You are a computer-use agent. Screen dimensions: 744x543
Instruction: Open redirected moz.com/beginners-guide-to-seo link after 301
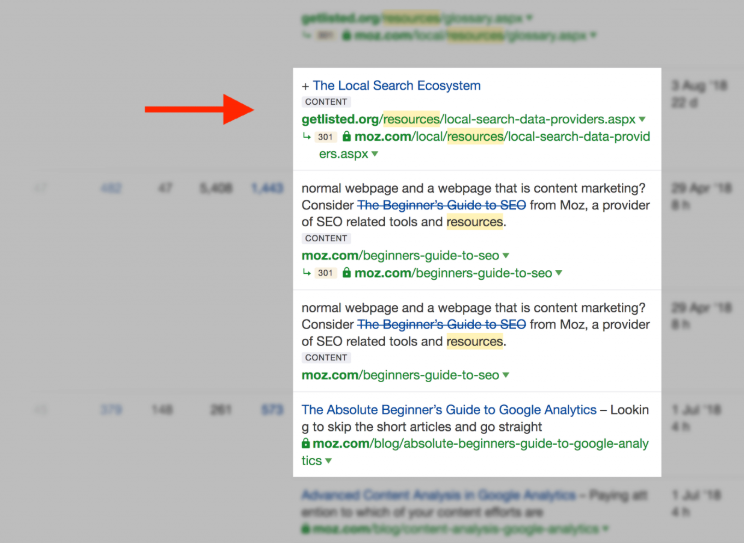(x=454, y=273)
